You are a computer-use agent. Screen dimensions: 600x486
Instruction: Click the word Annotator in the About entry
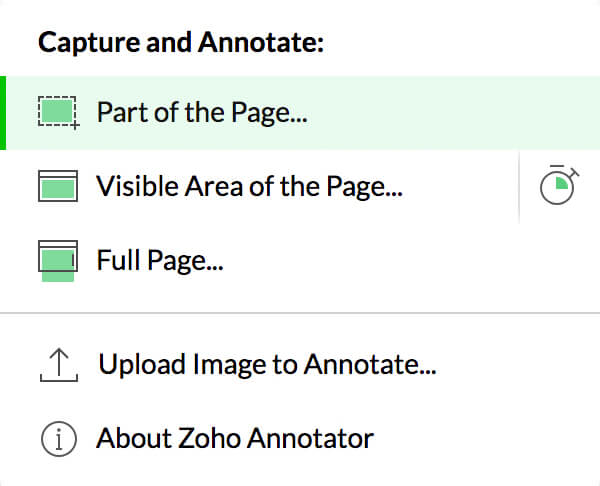click(310, 438)
